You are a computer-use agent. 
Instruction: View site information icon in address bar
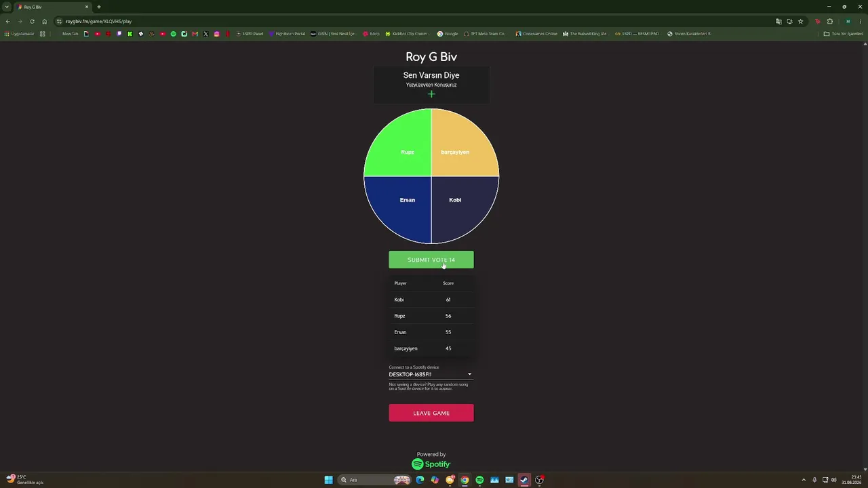[x=59, y=21]
